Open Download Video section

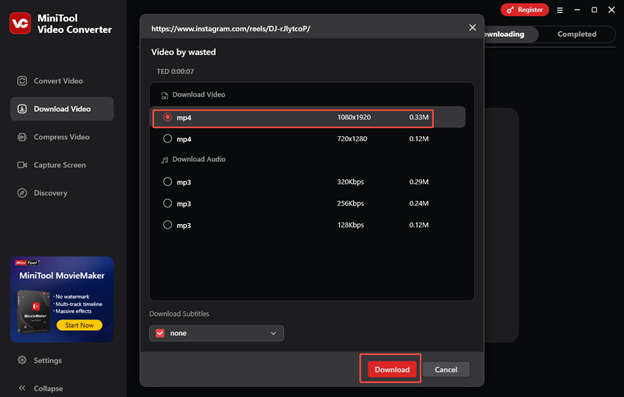(62, 109)
